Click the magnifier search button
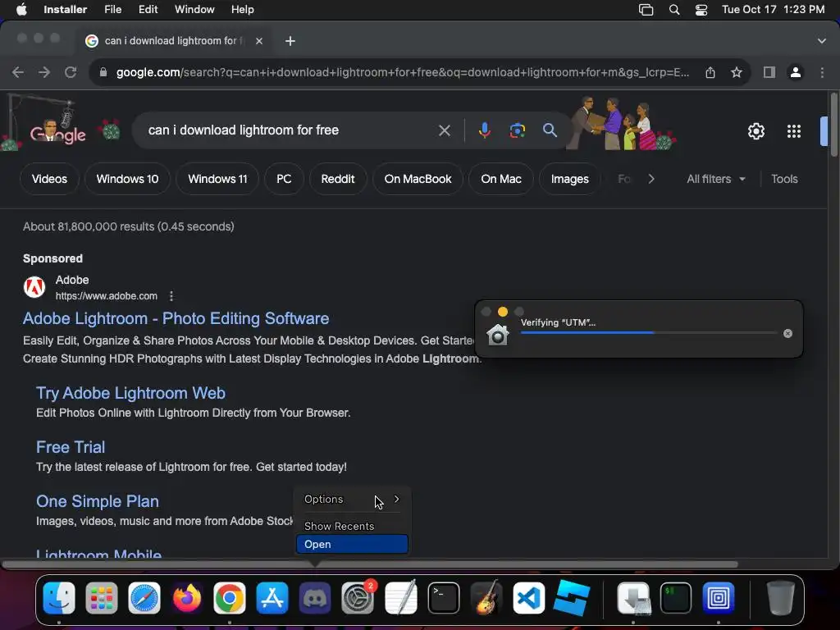 coord(550,130)
